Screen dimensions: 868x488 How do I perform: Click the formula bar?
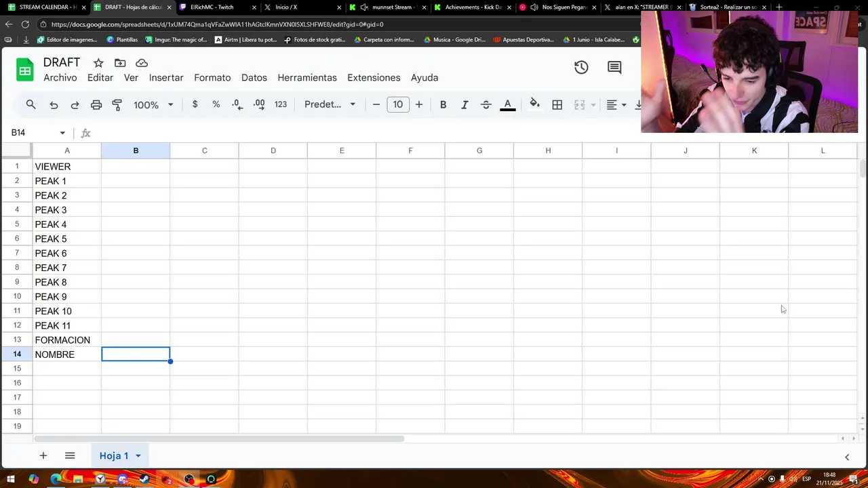366,133
